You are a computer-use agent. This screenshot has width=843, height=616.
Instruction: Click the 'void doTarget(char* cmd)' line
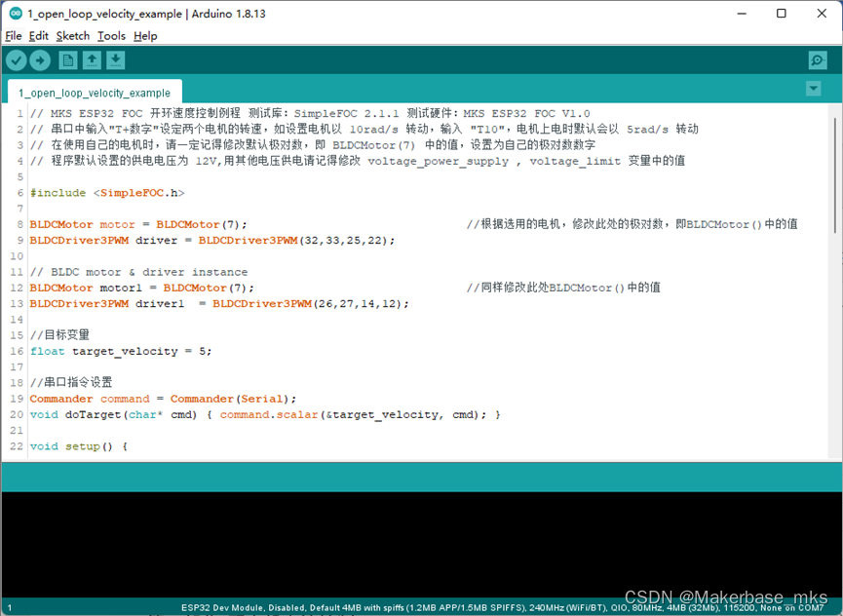point(265,414)
